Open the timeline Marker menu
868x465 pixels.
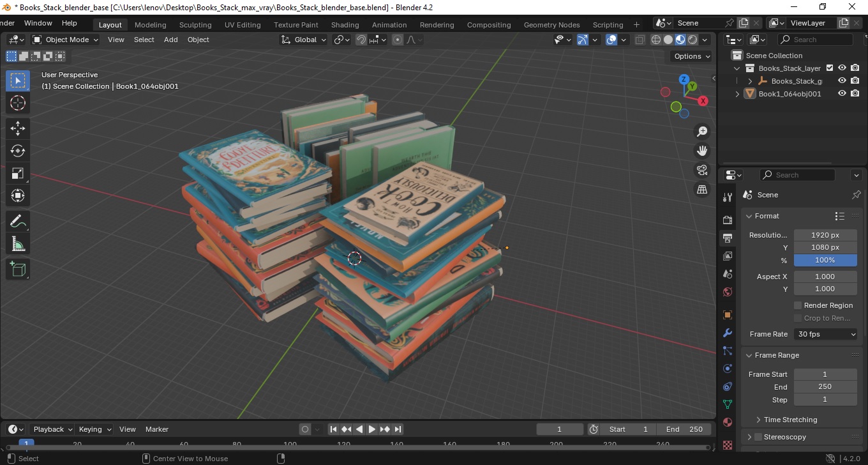(156, 429)
